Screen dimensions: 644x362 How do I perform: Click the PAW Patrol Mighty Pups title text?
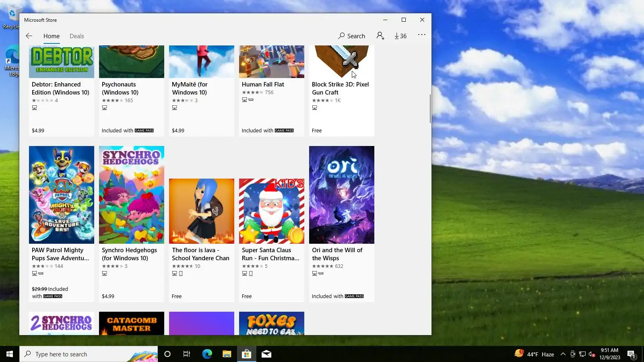60,254
